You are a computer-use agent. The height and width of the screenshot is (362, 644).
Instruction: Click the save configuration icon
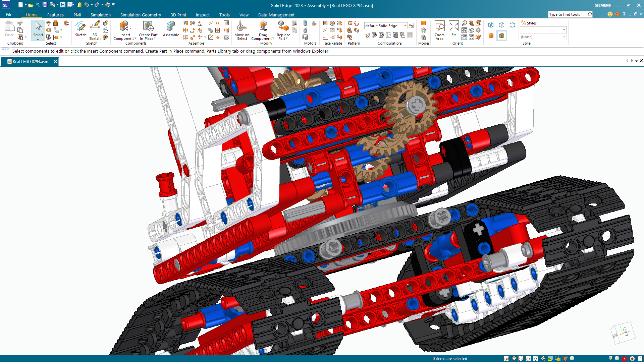pyautogui.click(x=412, y=26)
